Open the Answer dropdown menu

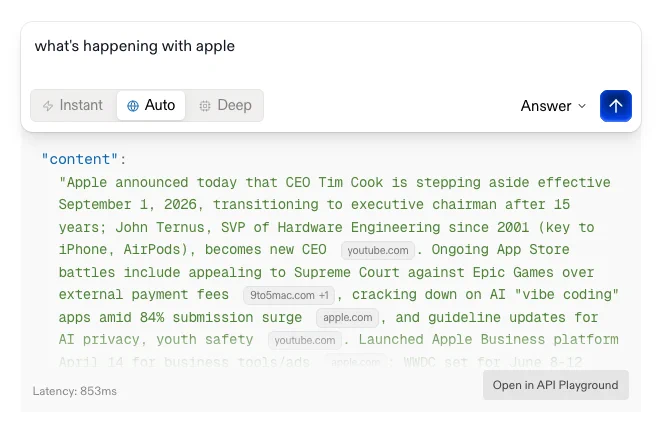tap(553, 106)
